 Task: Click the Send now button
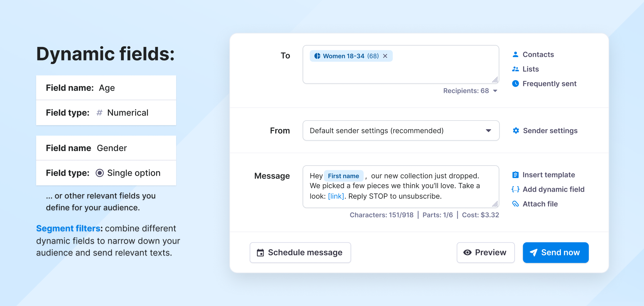[556, 252]
